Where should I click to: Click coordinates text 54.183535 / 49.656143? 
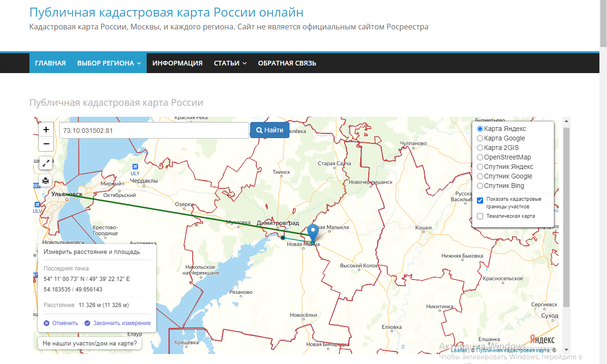73,289
